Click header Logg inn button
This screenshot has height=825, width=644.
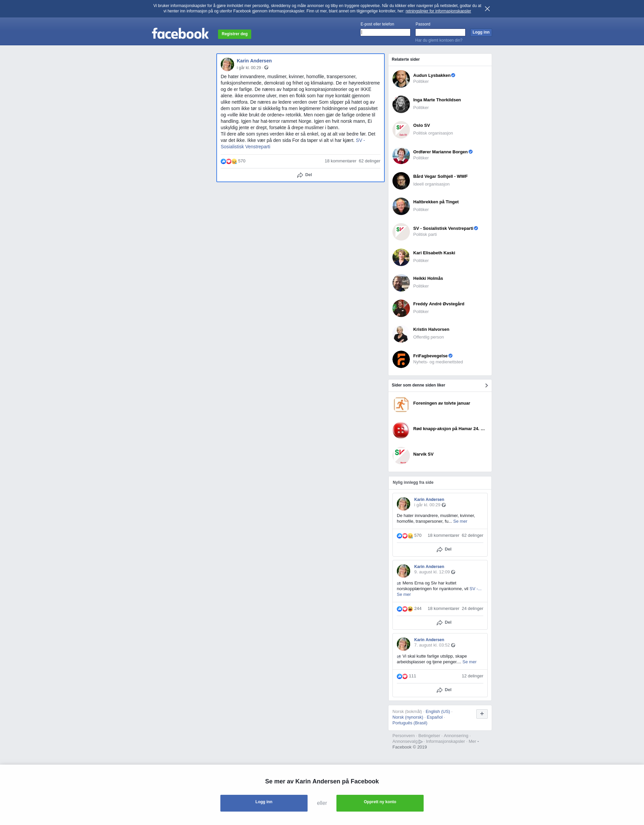[481, 33]
